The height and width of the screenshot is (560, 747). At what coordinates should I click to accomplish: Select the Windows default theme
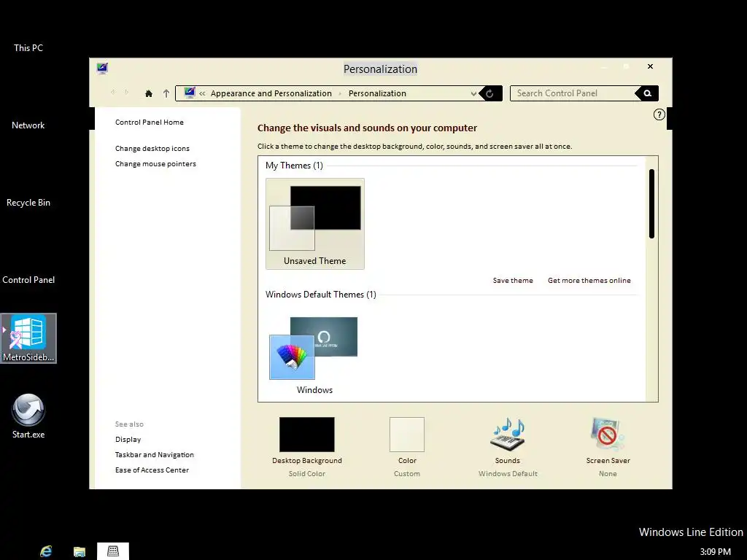314,354
